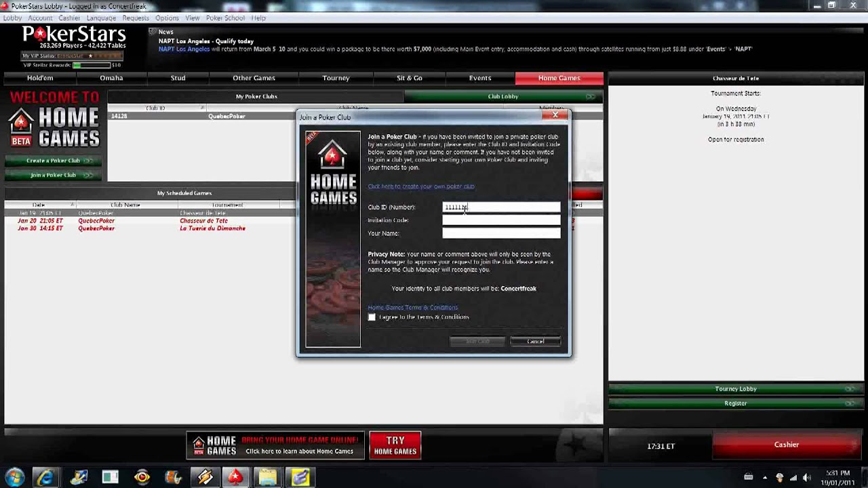The width and height of the screenshot is (868, 488).
Task: Switch to the Hold'em tab
Action: coord(40,78)
